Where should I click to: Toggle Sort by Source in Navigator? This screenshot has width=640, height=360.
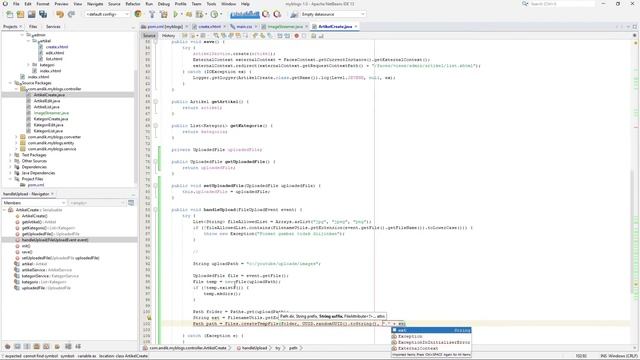(x=78, y=347)
